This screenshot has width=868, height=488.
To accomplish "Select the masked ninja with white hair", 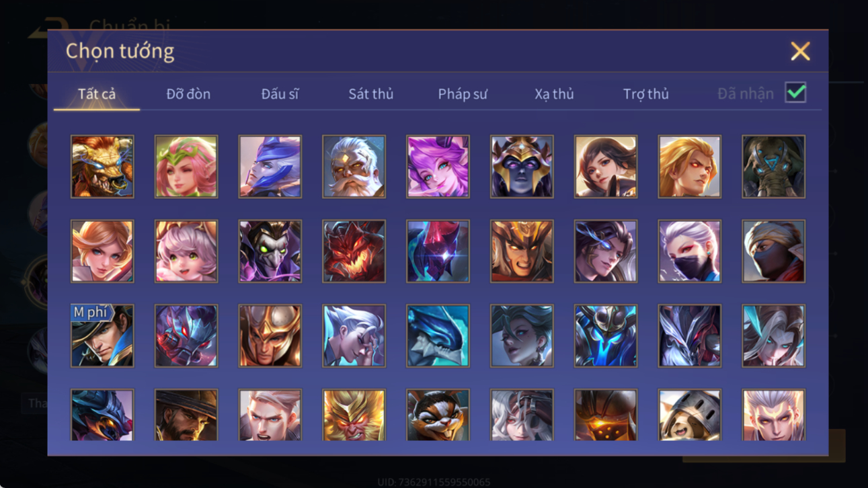I will 690,251.
